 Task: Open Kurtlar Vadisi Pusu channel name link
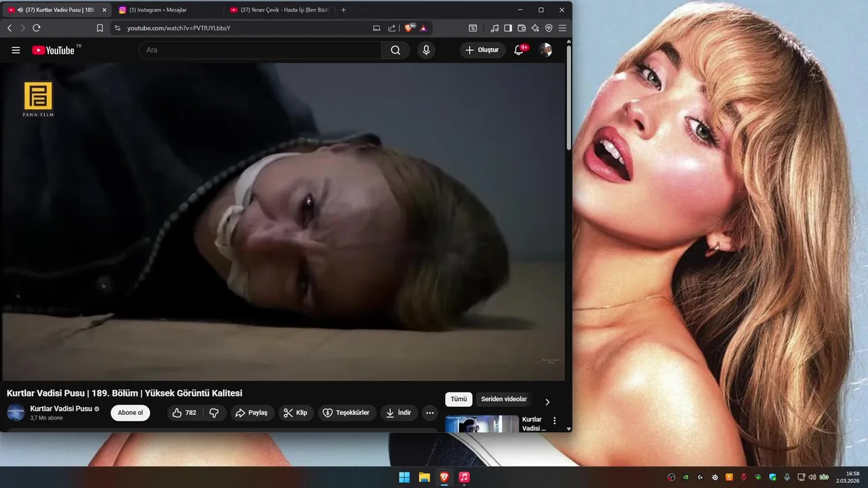tap(61, 409)
